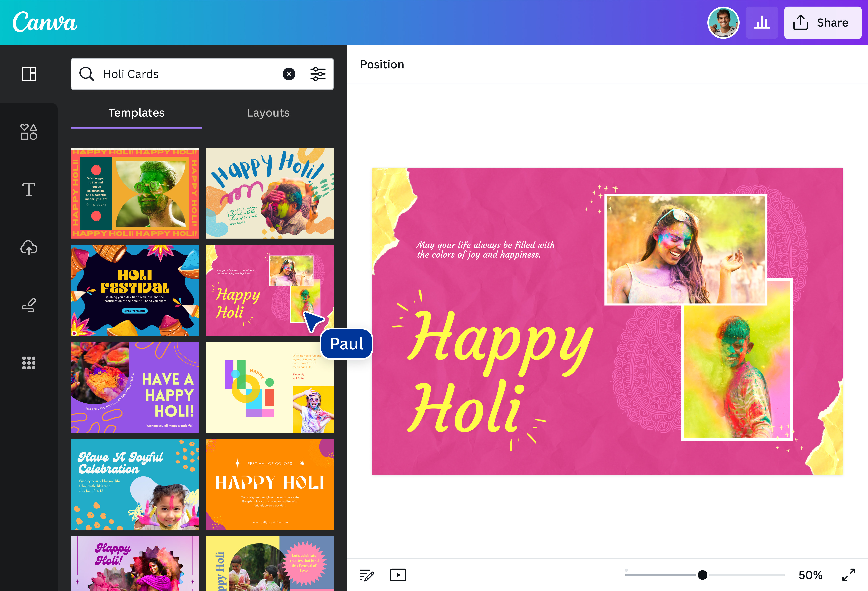The height and width of the screenshot is (591, 868).
Task: Start presentation preview mode
Action: tap(398, 575)
